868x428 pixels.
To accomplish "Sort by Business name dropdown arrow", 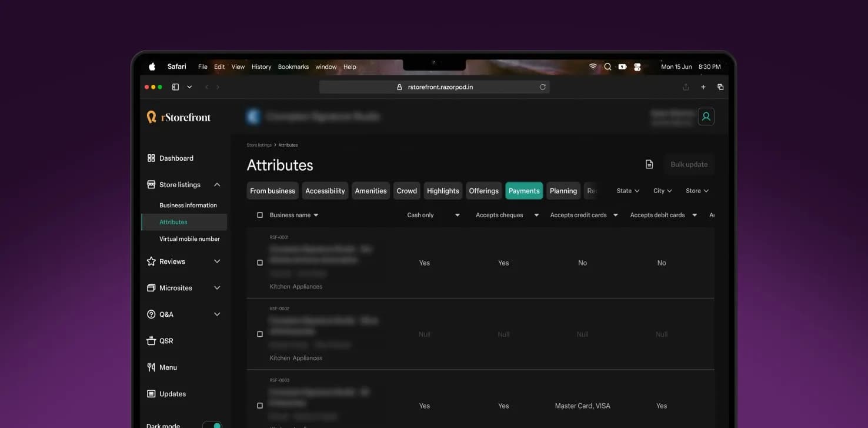I will tap(316, 215).
